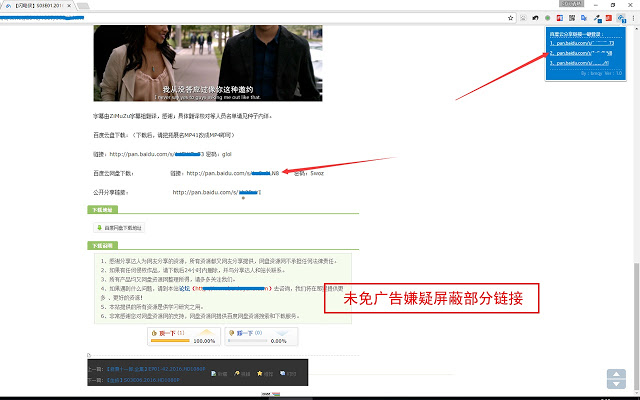This screenshot has width=640, height=400.
Task: Open a new tab with the blank tab button
Action: pyautogui.click(x=83, y=6)
